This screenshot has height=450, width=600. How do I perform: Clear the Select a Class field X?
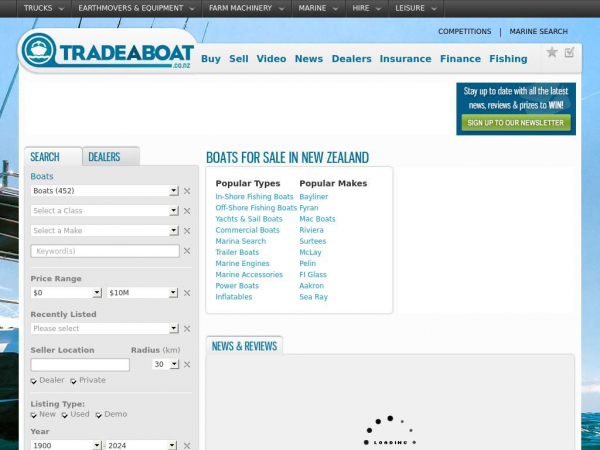click(187, 211)
